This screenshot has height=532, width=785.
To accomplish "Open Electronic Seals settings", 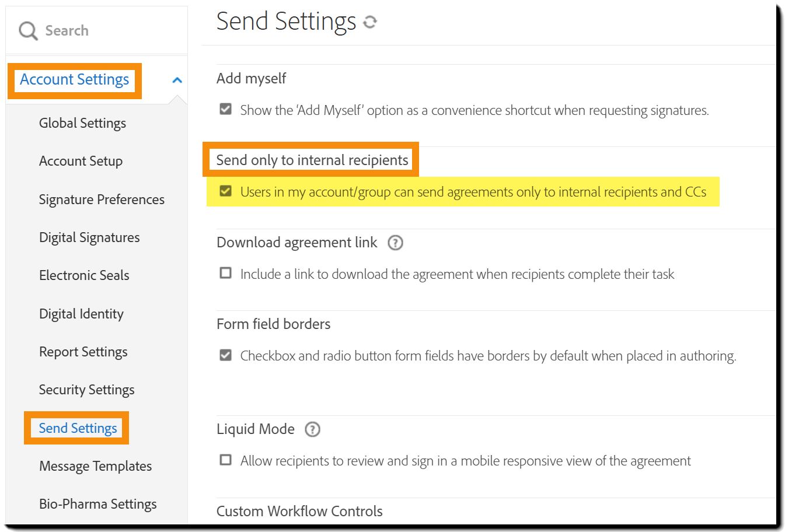I will tap(84, 275).
